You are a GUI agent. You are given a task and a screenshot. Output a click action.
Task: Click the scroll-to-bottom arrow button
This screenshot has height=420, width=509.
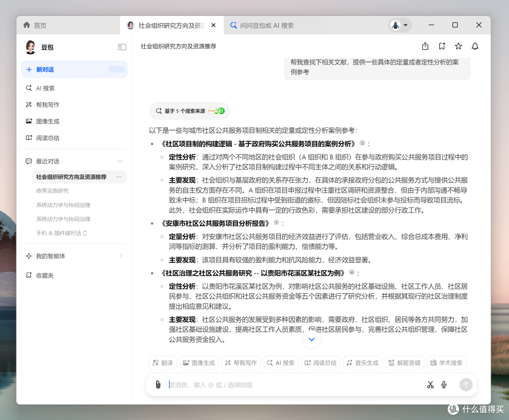(312, 339)
